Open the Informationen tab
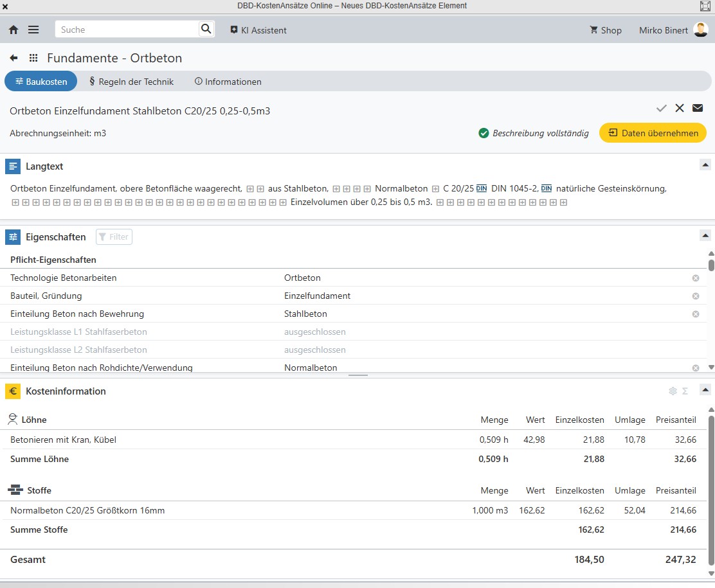 tap(228, 82)
